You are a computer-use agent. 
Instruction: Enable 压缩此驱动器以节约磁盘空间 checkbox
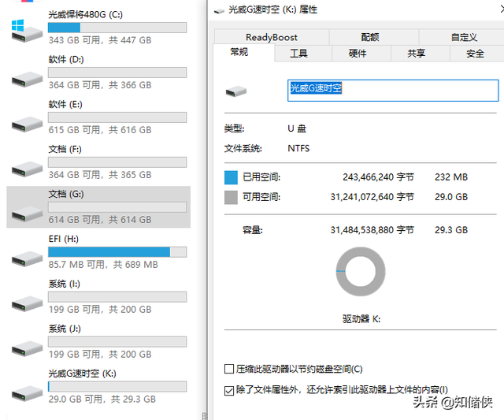click(x=229, y=369)
